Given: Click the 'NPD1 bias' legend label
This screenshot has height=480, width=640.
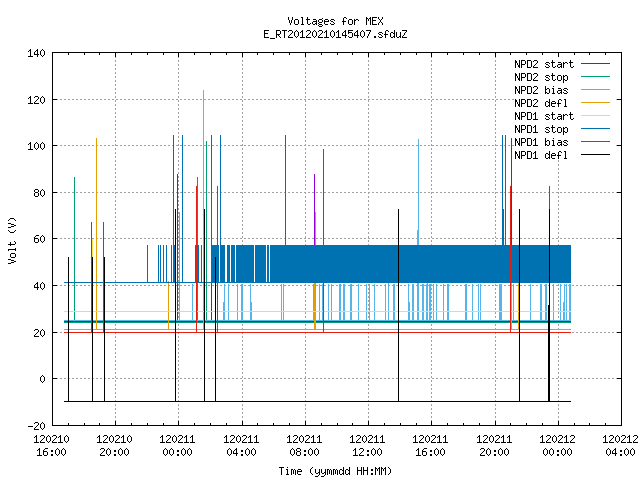Looking at the screenshot, I should tap(541, 142).
